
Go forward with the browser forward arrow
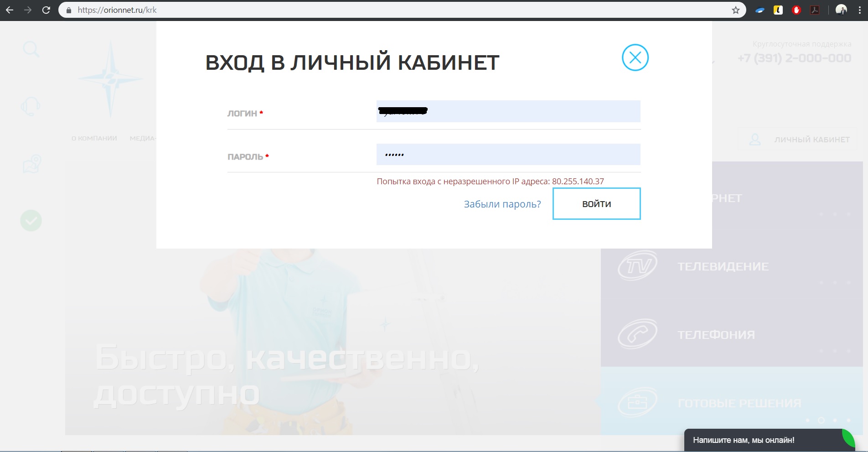(28, 10)
